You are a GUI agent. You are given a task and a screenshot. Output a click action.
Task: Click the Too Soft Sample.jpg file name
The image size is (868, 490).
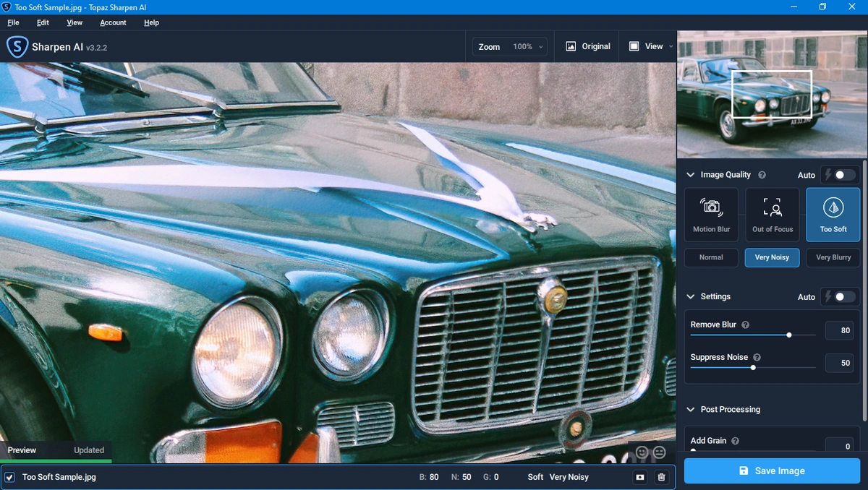(59, 477)
